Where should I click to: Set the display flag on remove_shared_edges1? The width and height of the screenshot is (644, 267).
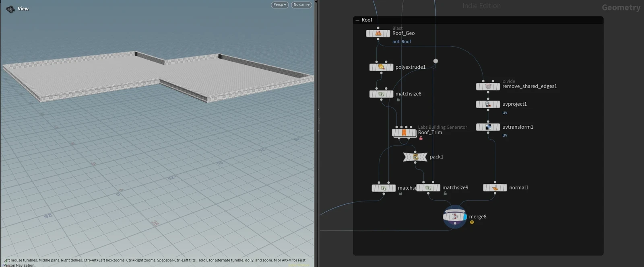[498, 86]
